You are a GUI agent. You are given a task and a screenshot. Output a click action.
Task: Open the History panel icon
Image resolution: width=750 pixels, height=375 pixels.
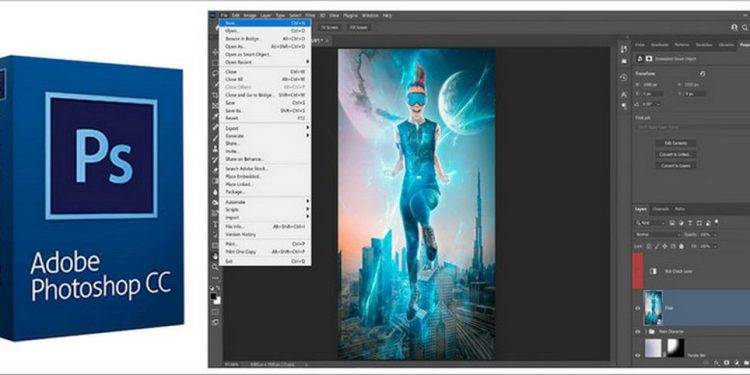[x=624, y=77]
